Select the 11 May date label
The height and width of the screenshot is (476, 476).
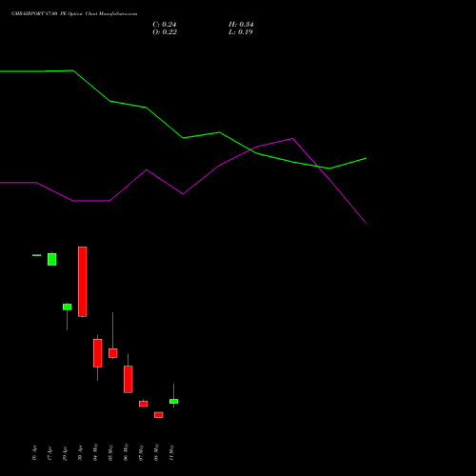(x=171, y=452)
